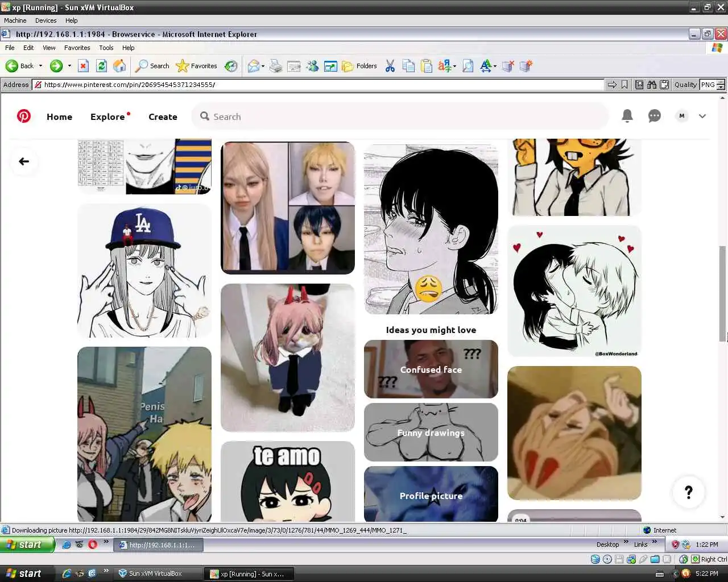This screenshot has height=582, width=728.
Task: Click the clipboard icon left of Quality label
Action: click(664, 85)
